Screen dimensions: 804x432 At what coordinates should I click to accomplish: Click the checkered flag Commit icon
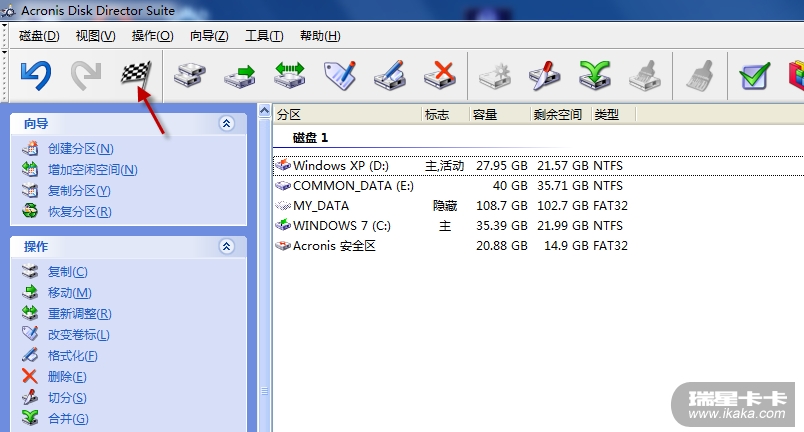tap(136, 75)
